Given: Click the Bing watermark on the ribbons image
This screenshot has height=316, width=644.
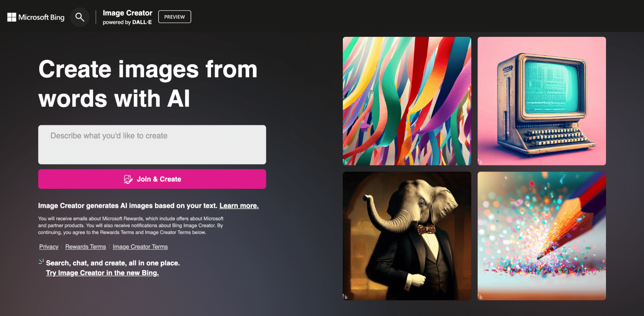Looking at the screenshot, I should (x=346, y=162).
